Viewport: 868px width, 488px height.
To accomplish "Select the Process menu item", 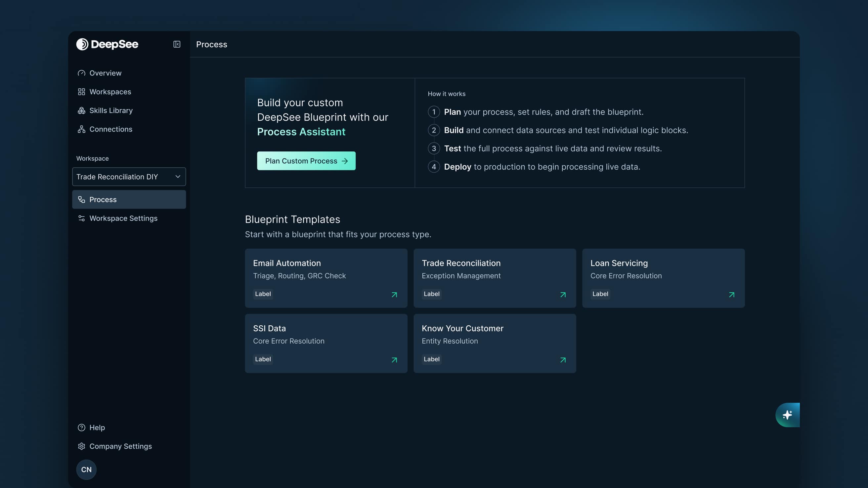I will (x=129, y=199).
